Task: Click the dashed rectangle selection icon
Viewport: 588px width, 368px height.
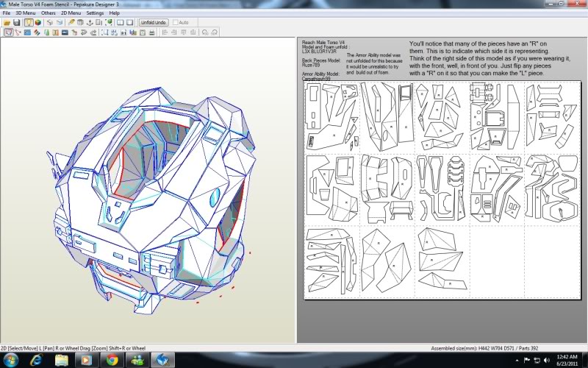Action: pos(104,32)
